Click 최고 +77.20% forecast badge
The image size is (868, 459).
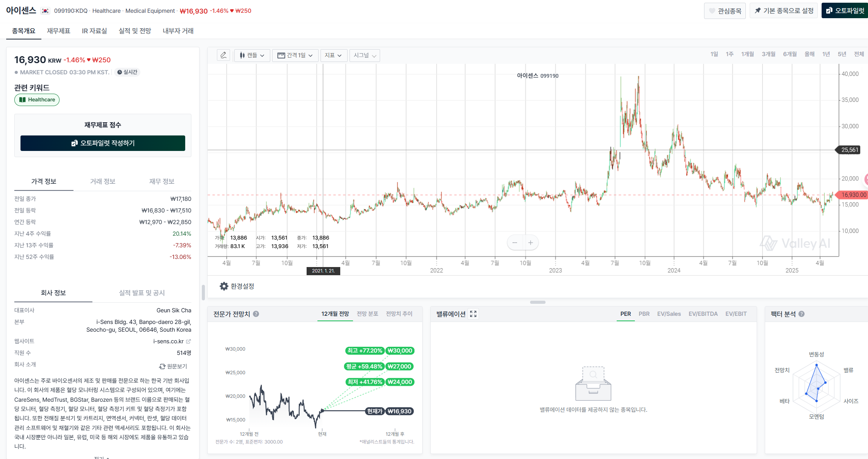(x=365, y=351)
